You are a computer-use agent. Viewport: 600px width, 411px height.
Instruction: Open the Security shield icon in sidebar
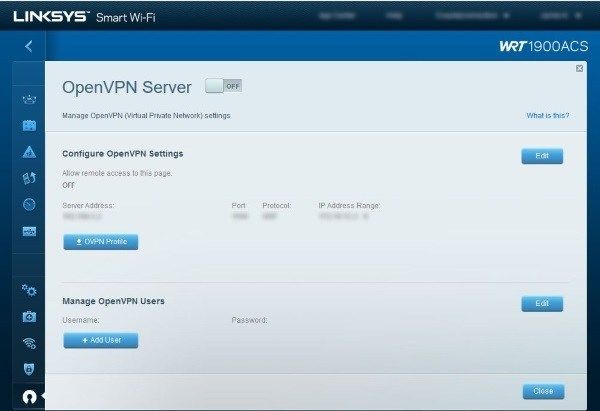pyautogui.click(x=29, y=369)
